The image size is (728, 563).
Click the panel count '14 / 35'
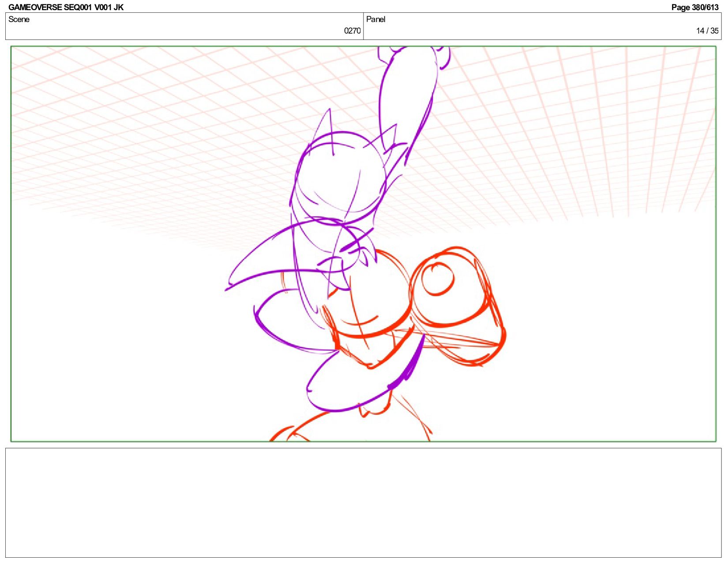coord(707,30)
